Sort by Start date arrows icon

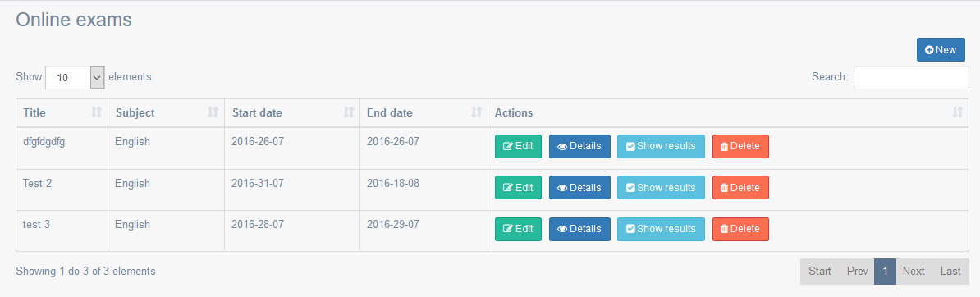tap(349, 112)
